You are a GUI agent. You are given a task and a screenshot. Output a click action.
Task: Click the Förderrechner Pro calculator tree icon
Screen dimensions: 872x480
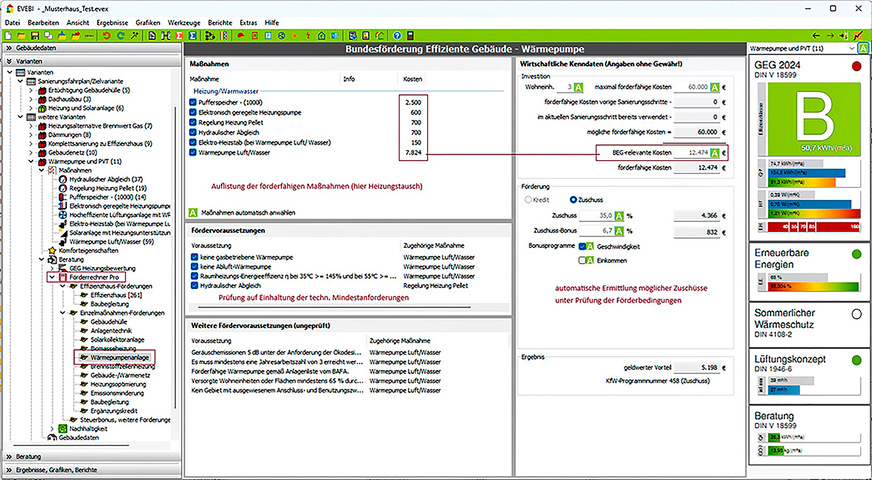[x=62, y=277]
